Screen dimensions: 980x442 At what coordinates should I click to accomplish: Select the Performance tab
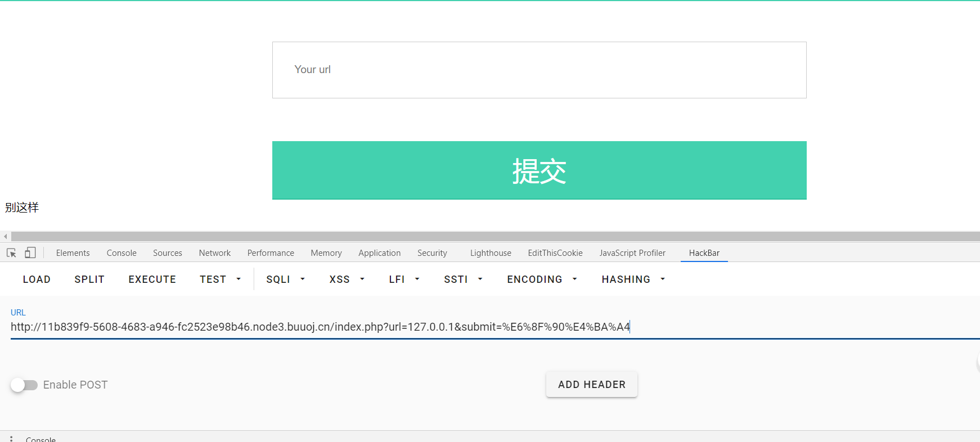pyautogui.click(x=271, y=253)
